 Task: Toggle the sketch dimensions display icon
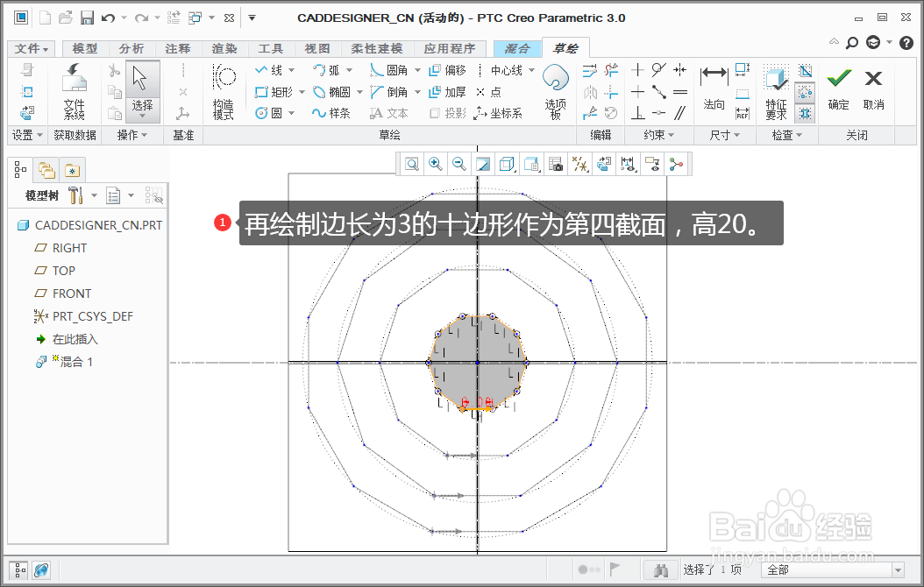629,164
